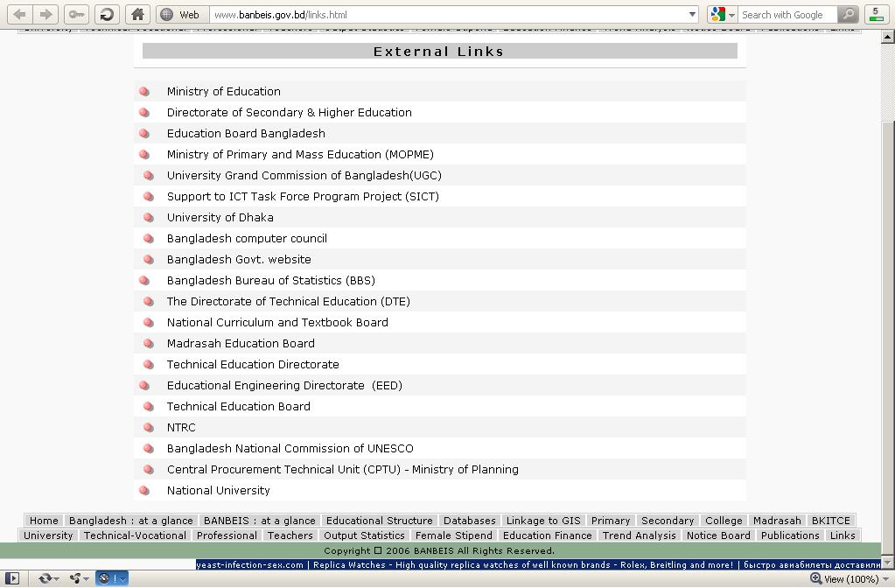Click in the Search with Google field
Image resolution: width=895 pixels, height=588 pixels.
[x=787, y=14]
